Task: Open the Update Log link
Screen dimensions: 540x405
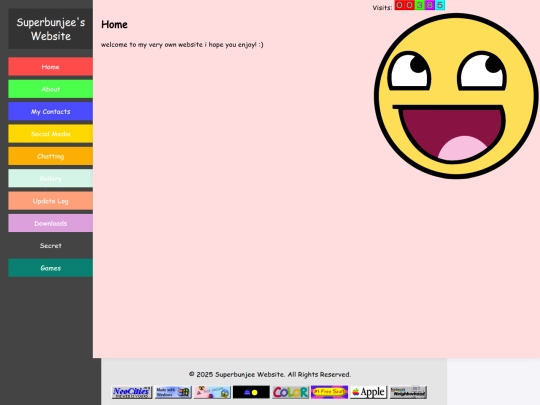Action: tap(50, 201)
